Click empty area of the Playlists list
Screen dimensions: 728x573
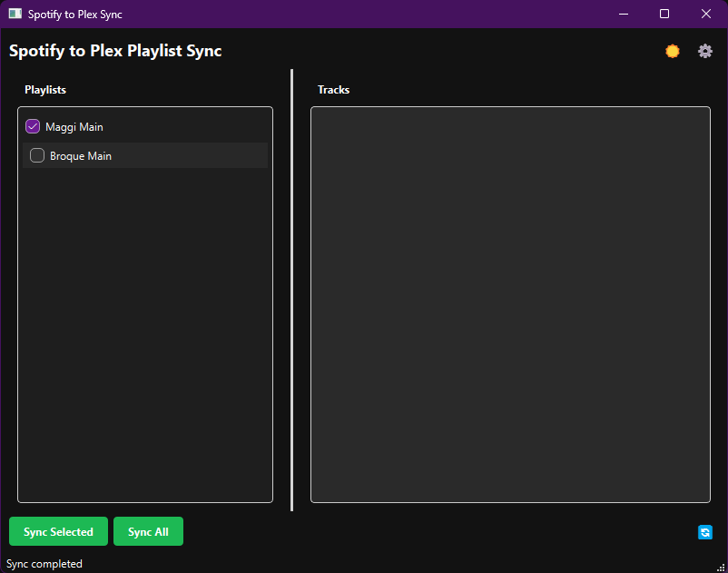(145, 334)
